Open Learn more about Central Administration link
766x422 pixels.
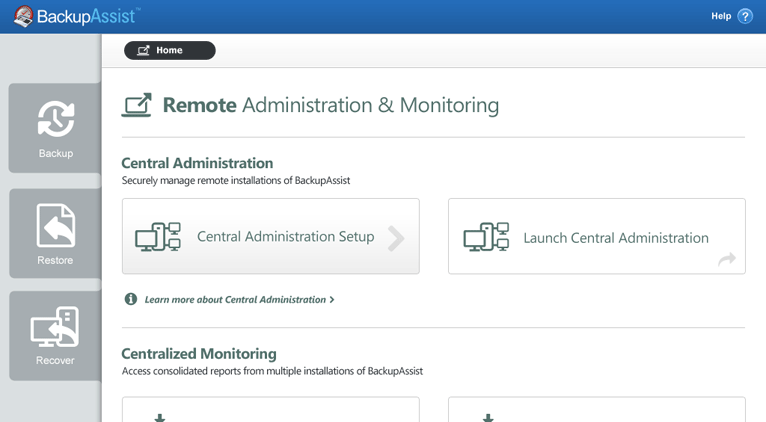[235, 300]
